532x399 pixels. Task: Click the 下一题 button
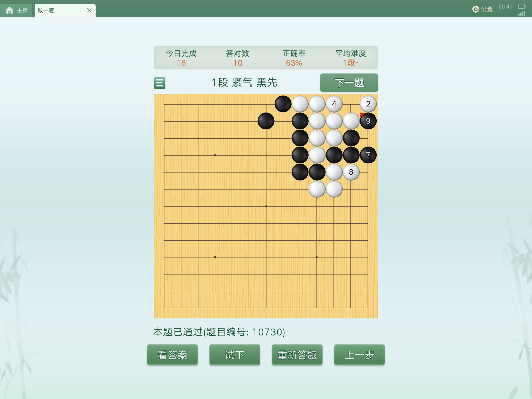(349, 83)
